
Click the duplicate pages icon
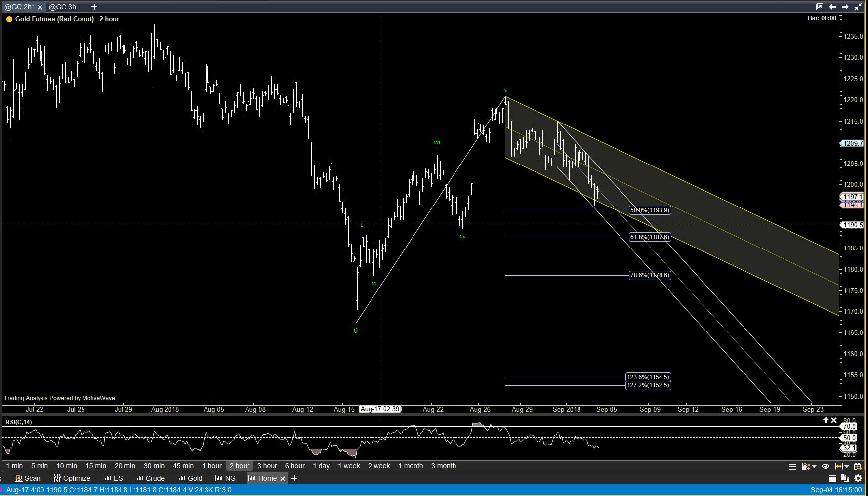845,478
